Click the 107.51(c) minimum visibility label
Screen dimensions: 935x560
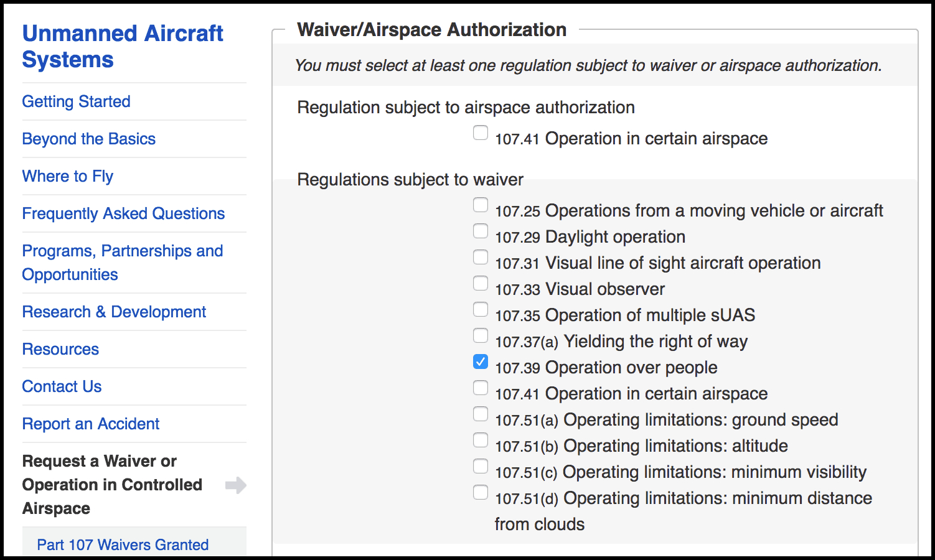tap(680, 472)
